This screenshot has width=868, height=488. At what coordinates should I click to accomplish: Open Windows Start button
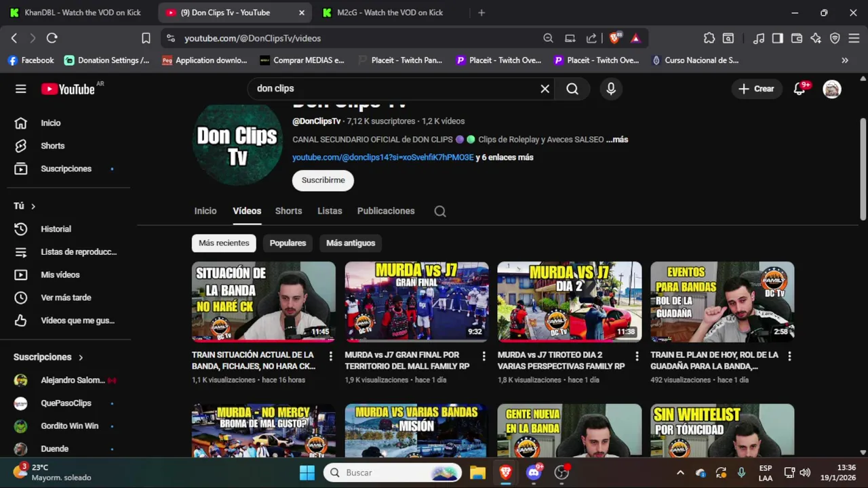coord(307,472)
